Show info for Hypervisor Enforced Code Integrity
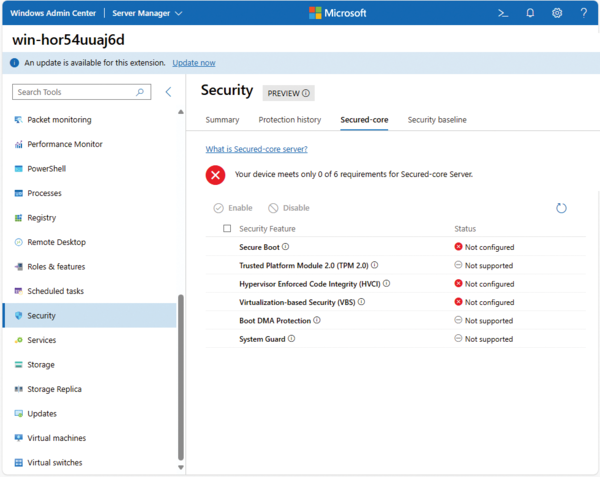The image size is (600, 477). click(386, 284)
